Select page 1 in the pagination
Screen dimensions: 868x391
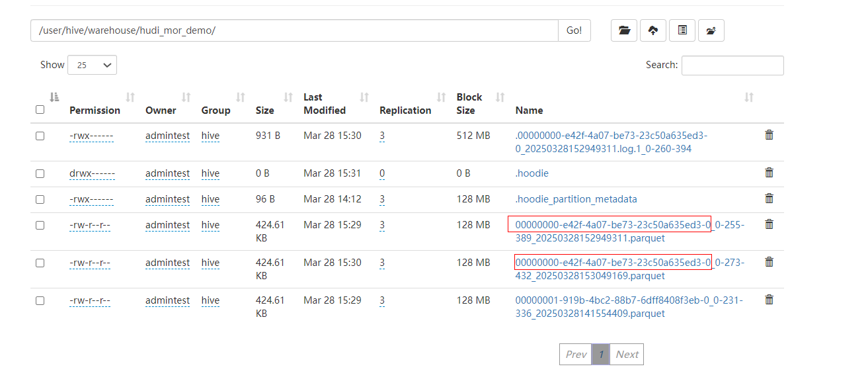click(x=600, y=354)
